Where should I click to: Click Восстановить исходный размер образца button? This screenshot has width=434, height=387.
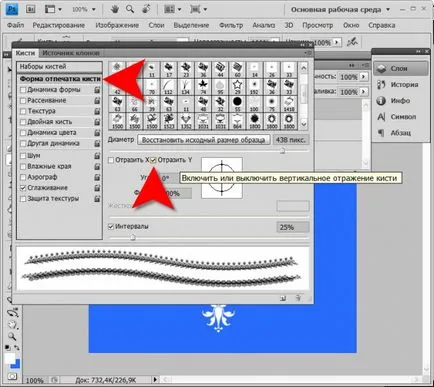pos(203,140)
